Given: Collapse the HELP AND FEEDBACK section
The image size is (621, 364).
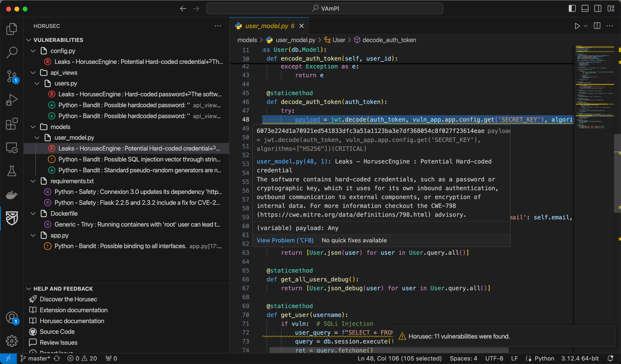Looking at the screenshot, I should click(29, 289).
